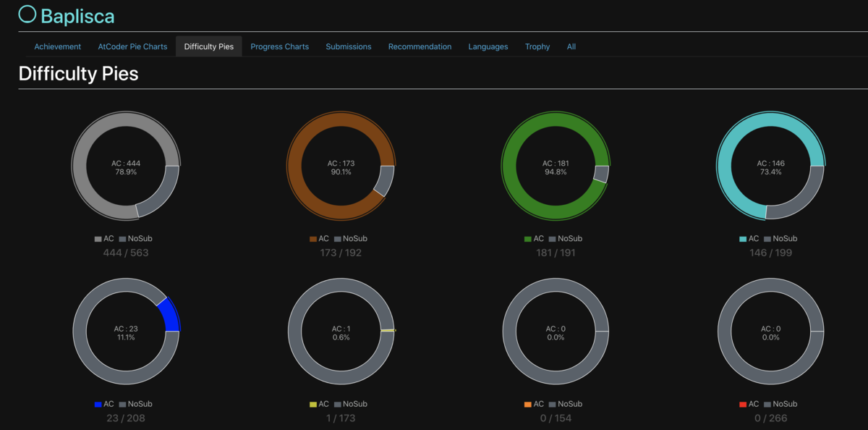
Task: Click the 0 / 266 count text
Action: coord(771,418)
